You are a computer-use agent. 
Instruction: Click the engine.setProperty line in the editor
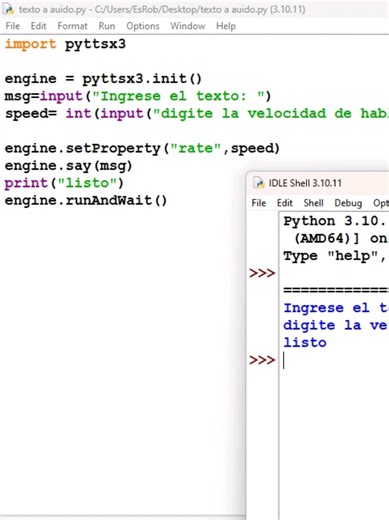[x=142, y=148]
